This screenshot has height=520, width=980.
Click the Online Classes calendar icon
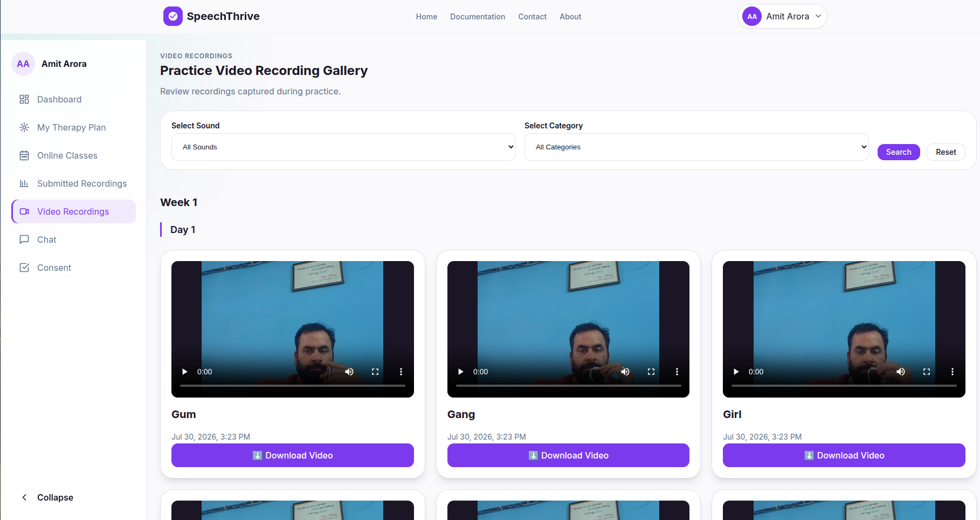tap(24, 155)
